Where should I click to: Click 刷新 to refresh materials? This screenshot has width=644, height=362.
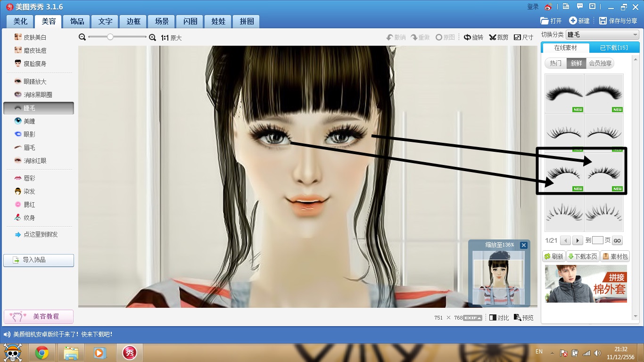point(554,256)
